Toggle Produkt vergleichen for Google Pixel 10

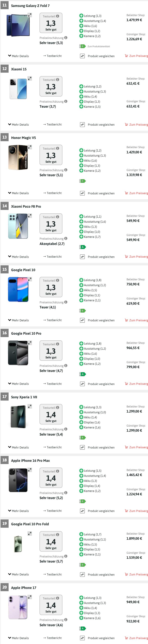click(82, 320)
